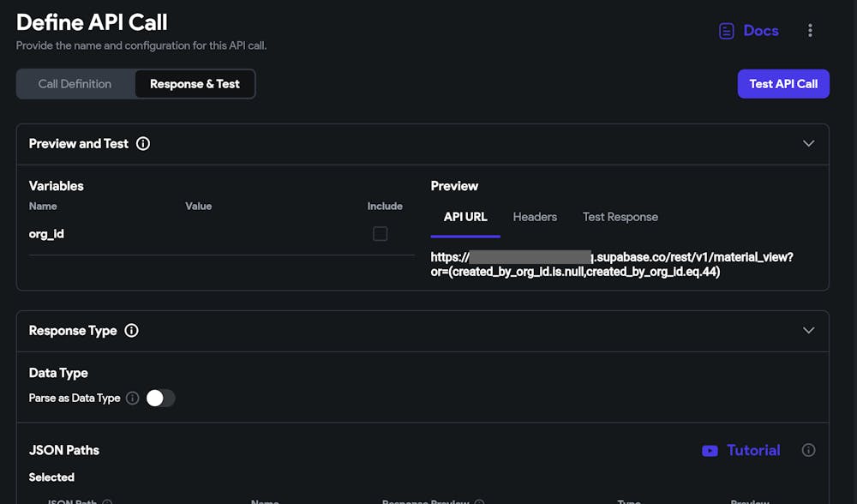Switch to the Call Definition tab
This screenshot has height=504, width=857.
tap(75, 84)
